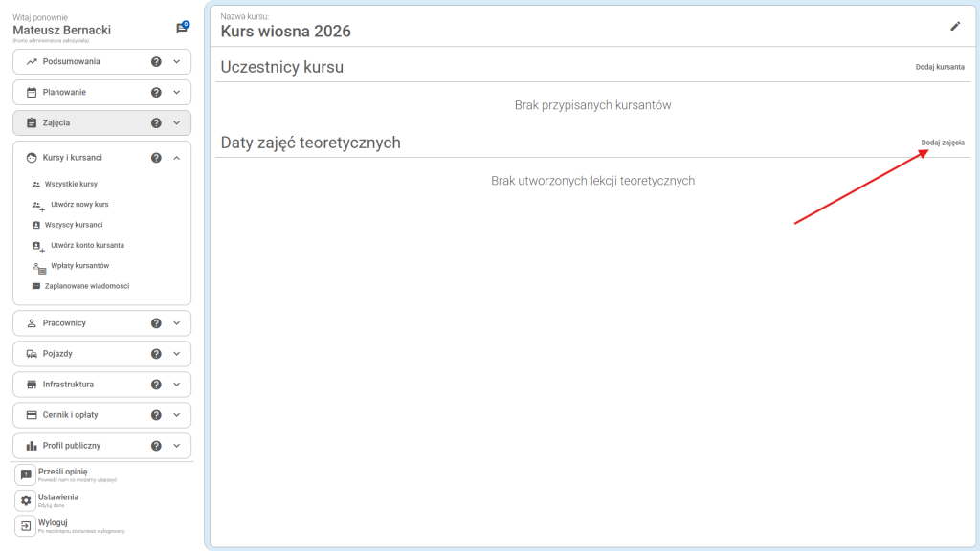980x551 pixels.
Task: Click the Wyloguj logout icon
Action: 26,525
